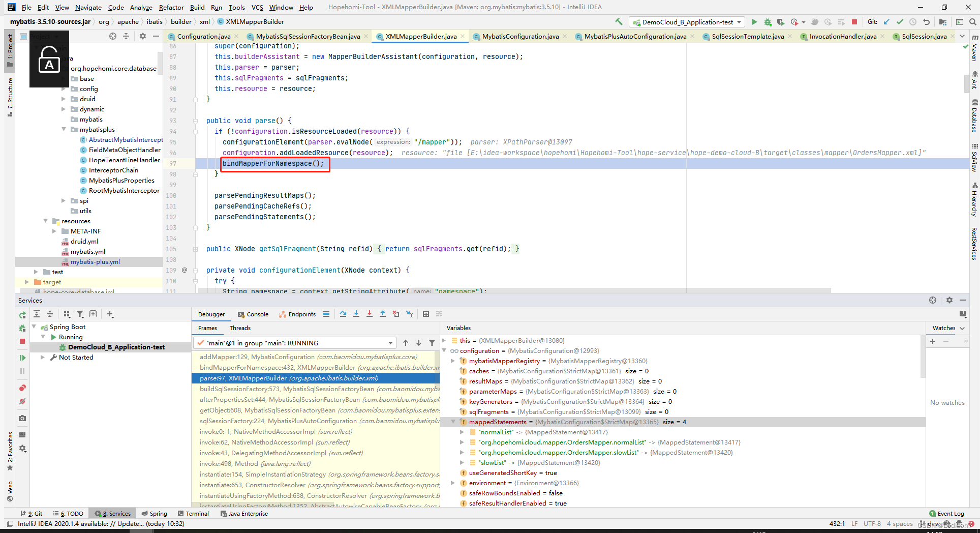Viewport: 980px width, 533px height.
Task: Open thread selector dropdown main RUNNING
Action: (x=294, y=343)
